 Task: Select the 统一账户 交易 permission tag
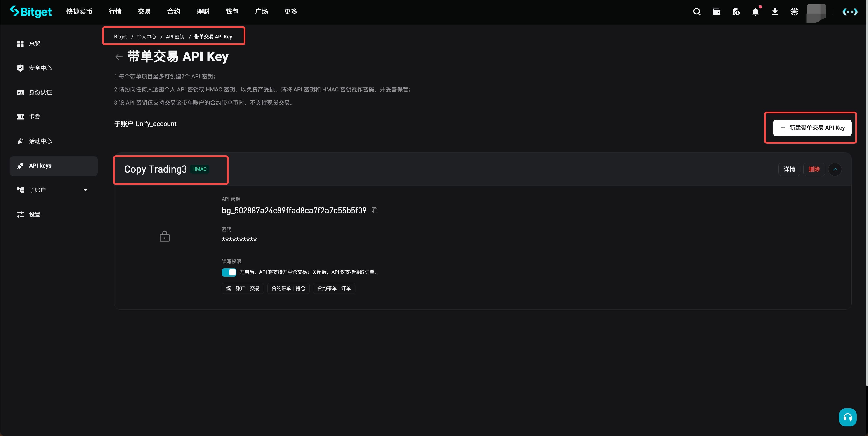pyautogui.click(x=242, y=288)
